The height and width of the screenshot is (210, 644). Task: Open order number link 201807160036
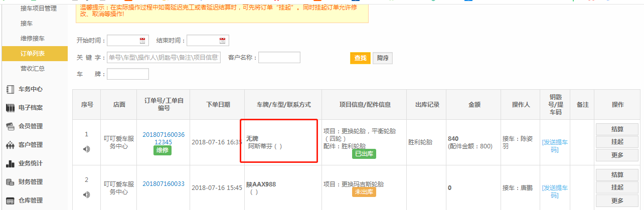click(164, 134)
